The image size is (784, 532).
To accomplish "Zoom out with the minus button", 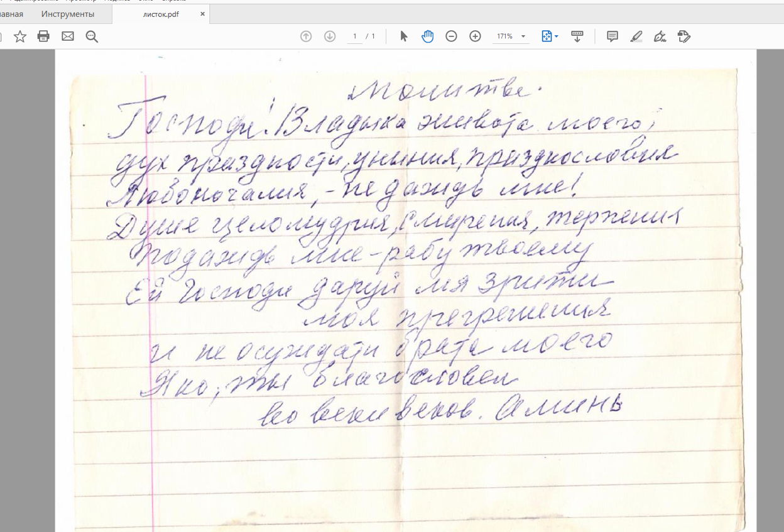I will (451, 36).
